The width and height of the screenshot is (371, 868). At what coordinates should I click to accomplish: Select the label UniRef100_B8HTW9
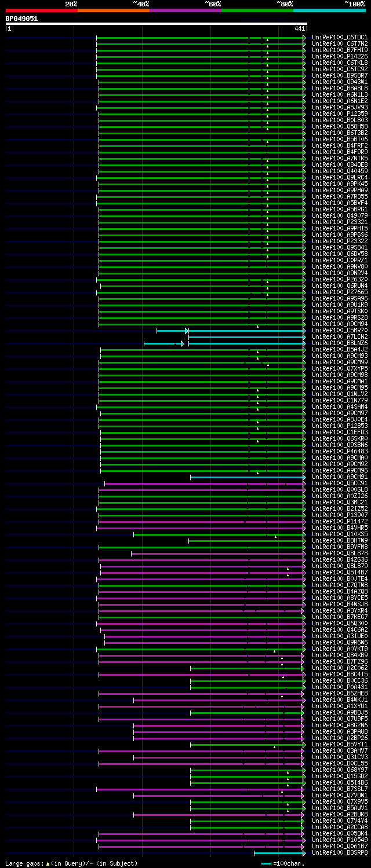[340, 541]
